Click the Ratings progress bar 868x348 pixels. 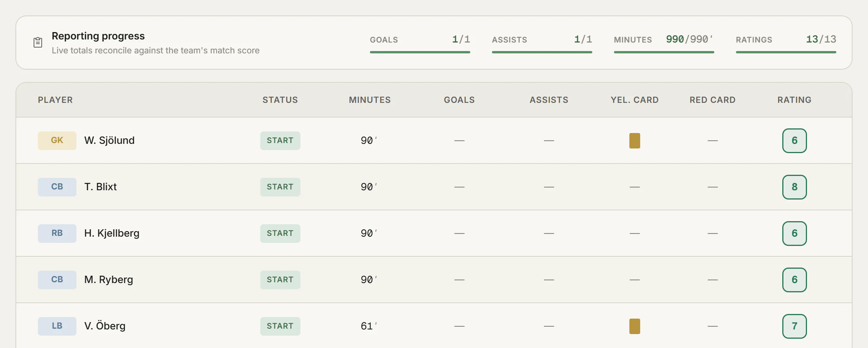point(786,52)
